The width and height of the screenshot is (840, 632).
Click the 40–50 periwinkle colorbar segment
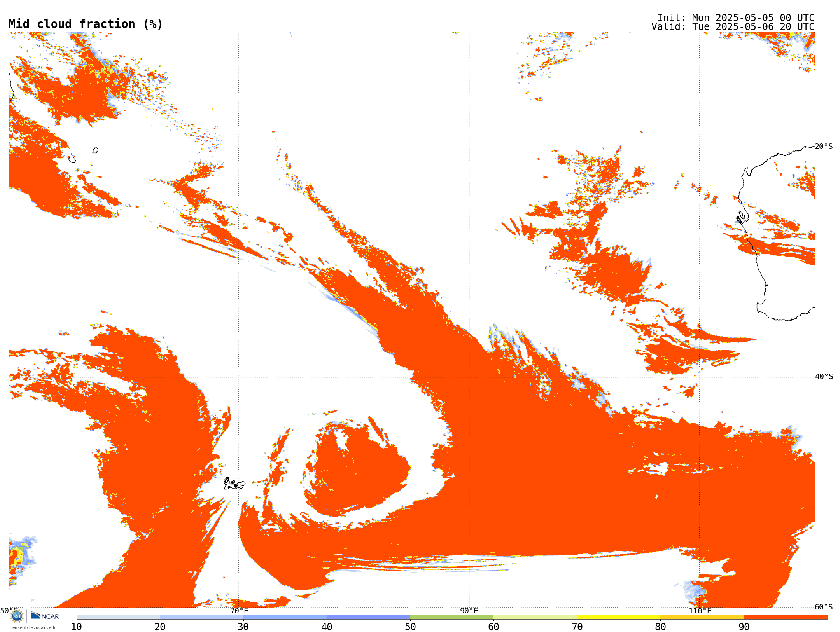369,617
